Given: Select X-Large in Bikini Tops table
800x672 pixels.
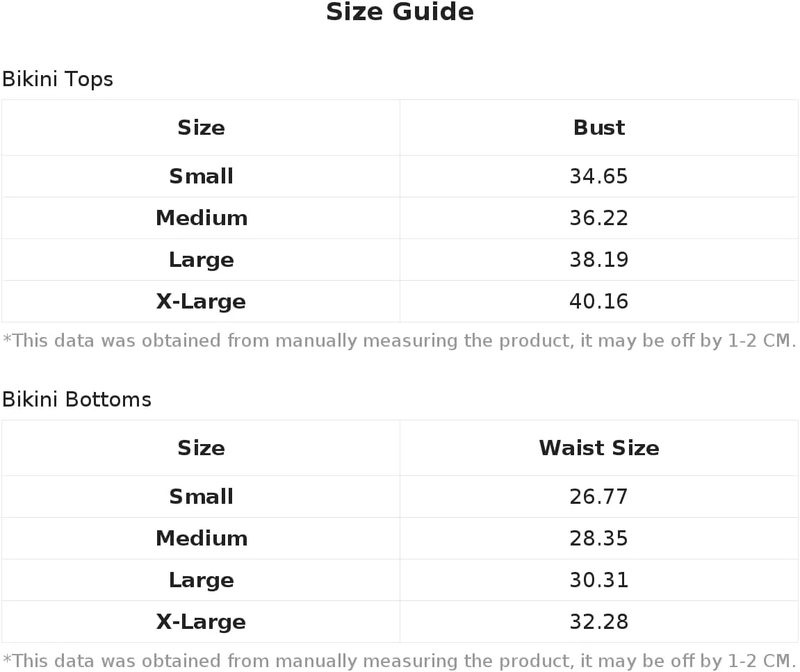Looking at the screenshot, I should pos(201,302).
